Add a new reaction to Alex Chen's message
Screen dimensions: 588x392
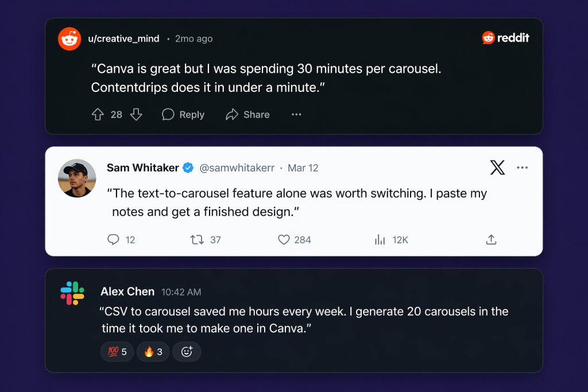(x=187, y=352)
